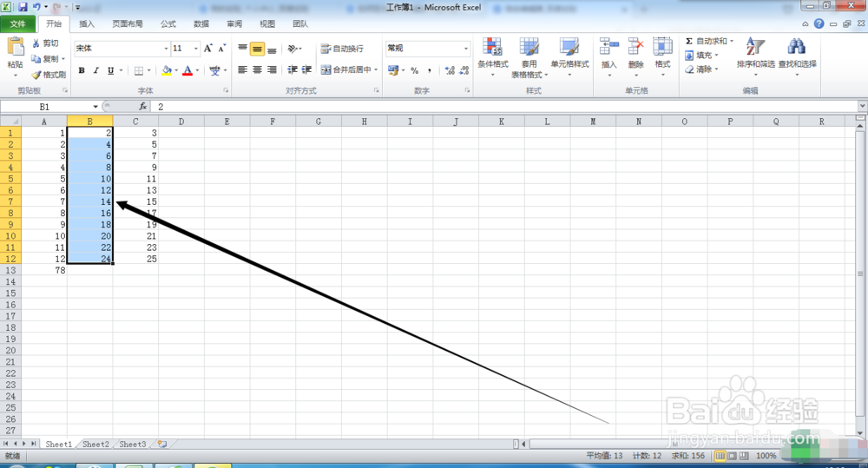Click the percent style button
Image resolution: width=868 pixels, height=468 pixels.
pos(415,70)
